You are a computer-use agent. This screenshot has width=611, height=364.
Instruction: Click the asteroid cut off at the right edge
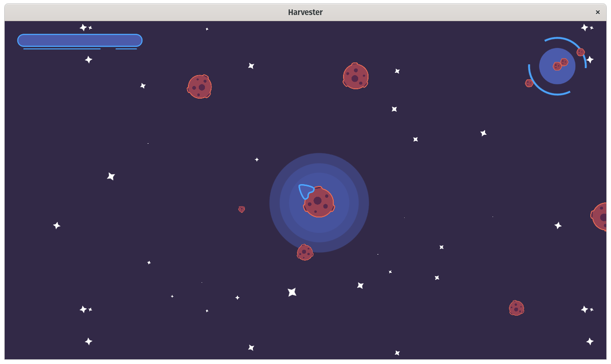pos(599,217)
